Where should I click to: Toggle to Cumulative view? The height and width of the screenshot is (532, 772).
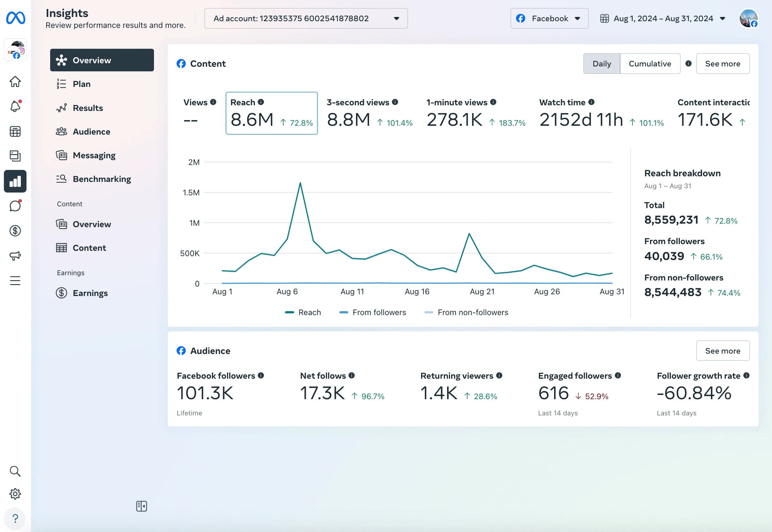tap(649, 63)
